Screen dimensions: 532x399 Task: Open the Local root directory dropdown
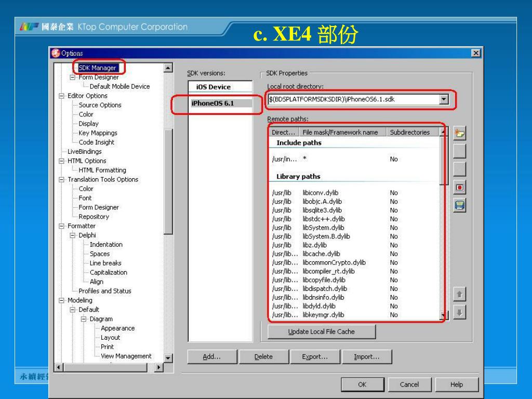click(x=444, y=99)
